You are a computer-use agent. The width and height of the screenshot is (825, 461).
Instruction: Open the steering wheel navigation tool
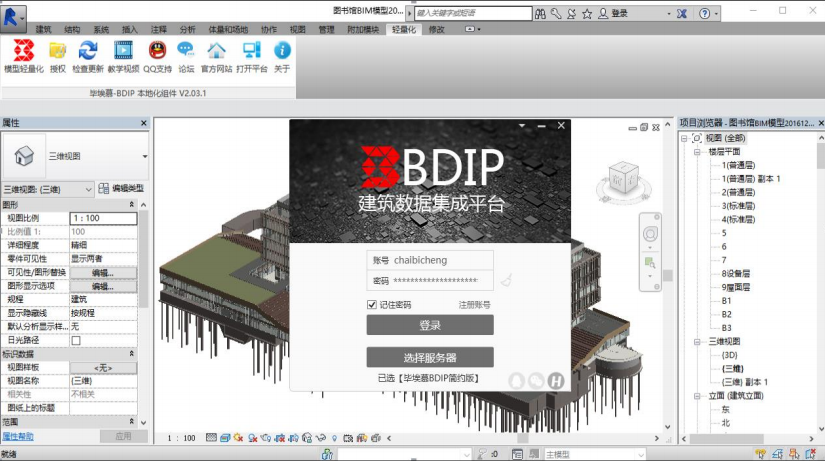tap(650, 234)
